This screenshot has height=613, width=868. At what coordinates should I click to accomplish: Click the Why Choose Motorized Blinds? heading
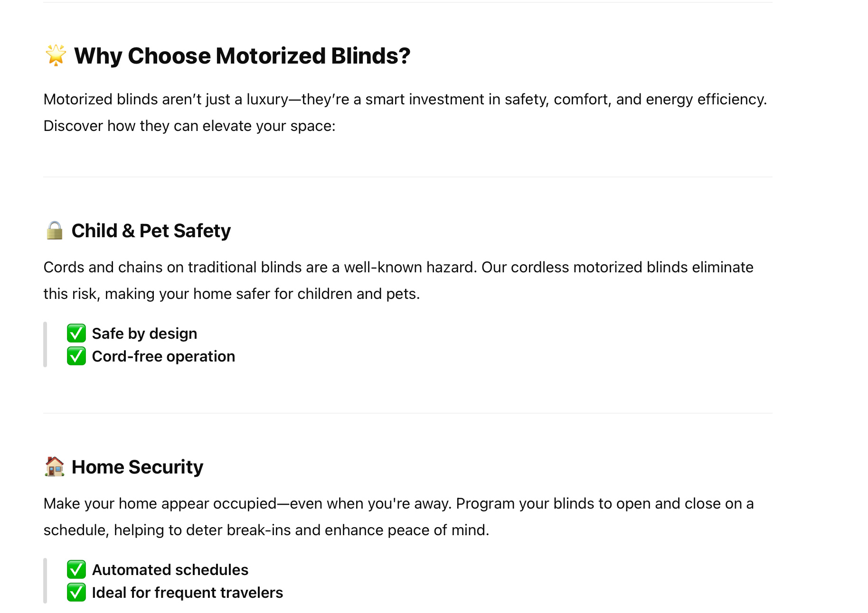click(x=242, y=56)
